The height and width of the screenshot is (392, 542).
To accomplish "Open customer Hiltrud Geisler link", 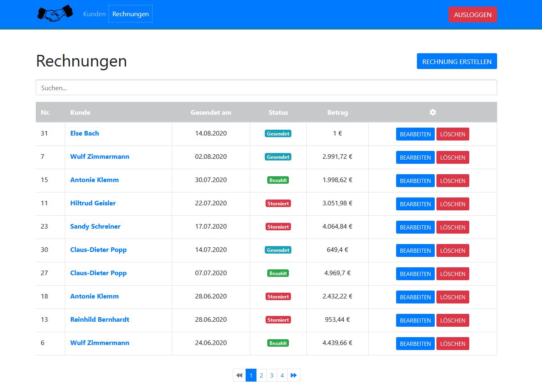I will [x=93, y=203].
